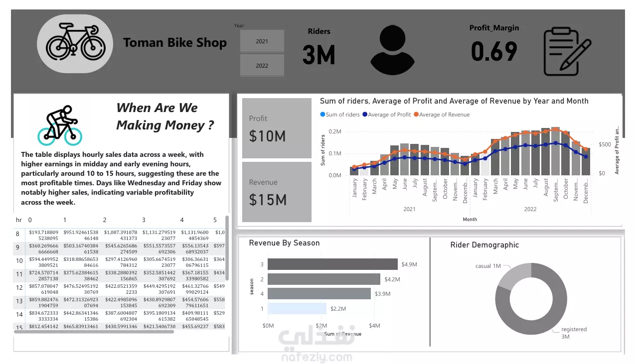Click the Profit $10M card

[x=277, y=128]
